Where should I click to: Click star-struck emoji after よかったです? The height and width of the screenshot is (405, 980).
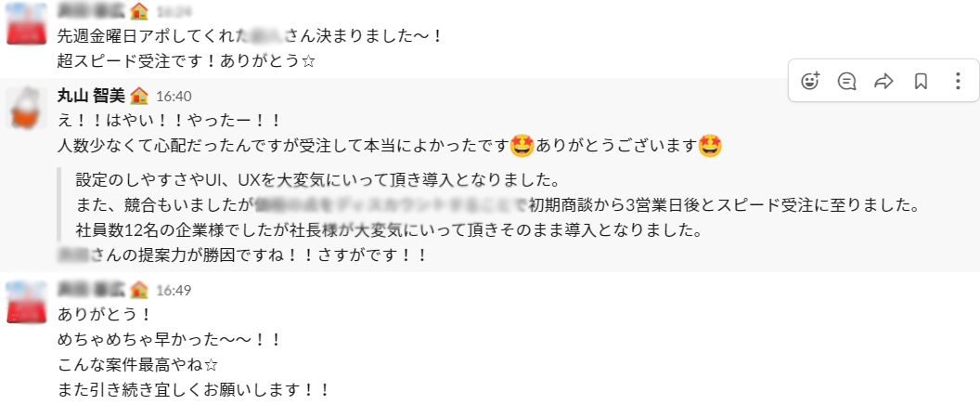tap(522, 146)
